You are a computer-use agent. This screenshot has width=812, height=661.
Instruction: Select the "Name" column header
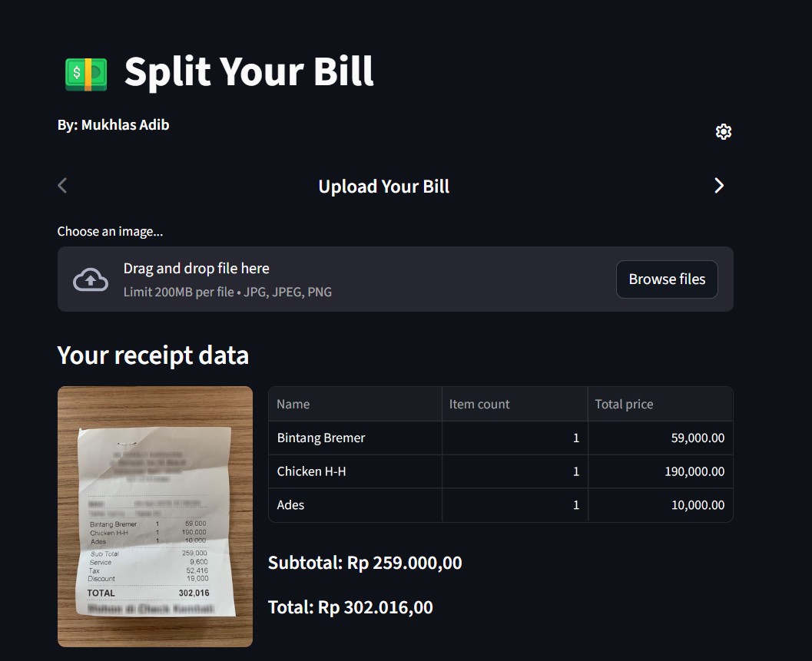pos(293,404)
